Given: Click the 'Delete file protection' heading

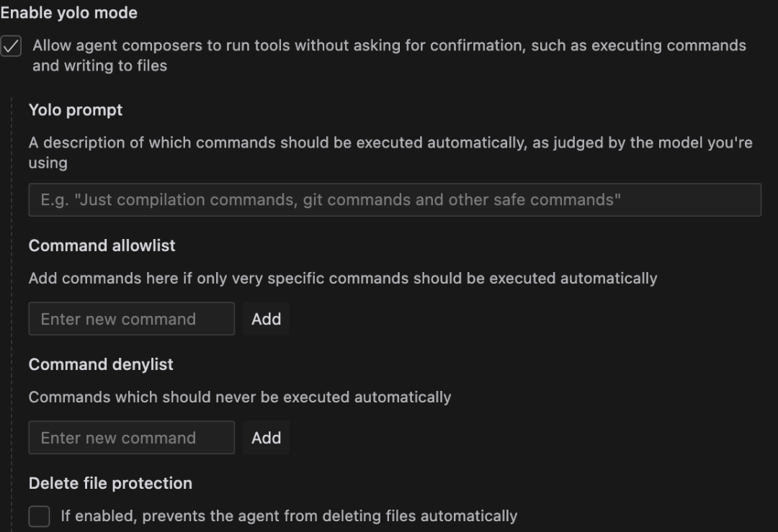Looking at the screenshot, I should [x=110, y=484].
